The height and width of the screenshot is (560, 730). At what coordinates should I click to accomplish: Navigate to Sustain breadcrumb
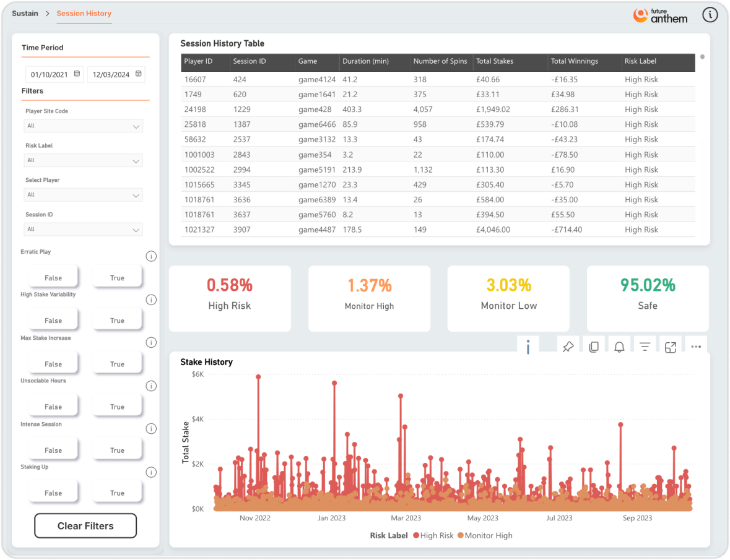pos(25,14)
